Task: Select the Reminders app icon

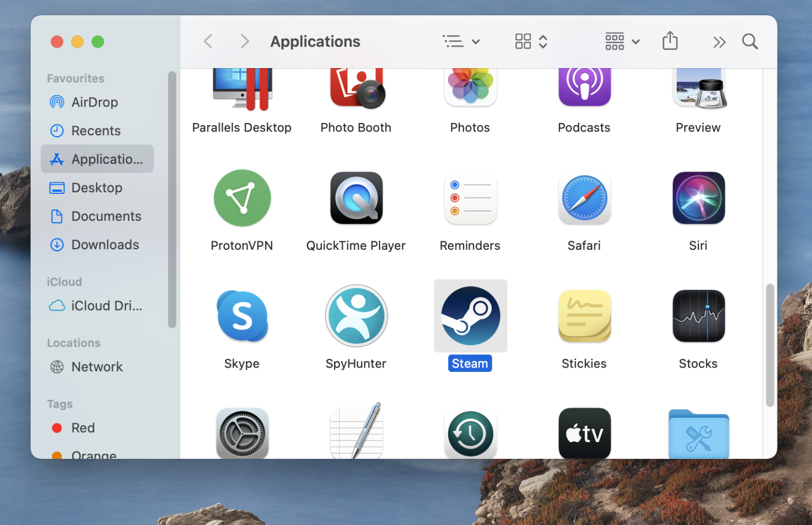Action: click(470, 198)
